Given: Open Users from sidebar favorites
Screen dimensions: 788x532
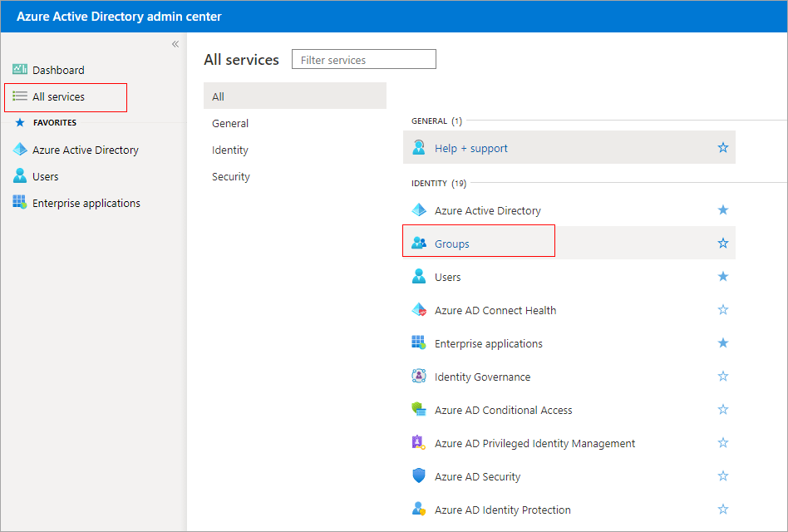Looking at the screenshot, I should (x=45, y=176).
